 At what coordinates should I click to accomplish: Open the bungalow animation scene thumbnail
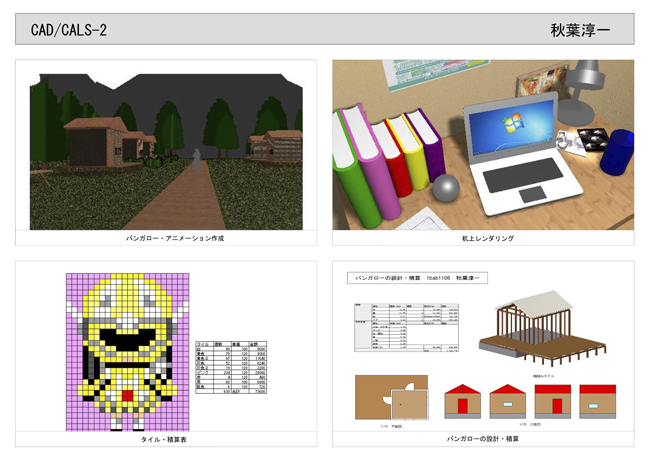coord(166,152)
